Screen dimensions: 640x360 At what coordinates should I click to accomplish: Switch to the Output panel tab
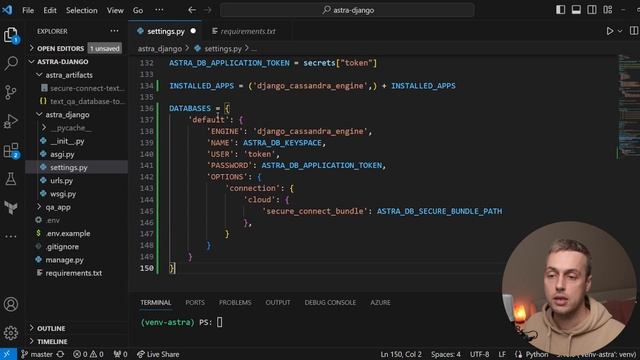tap(278, 302)
